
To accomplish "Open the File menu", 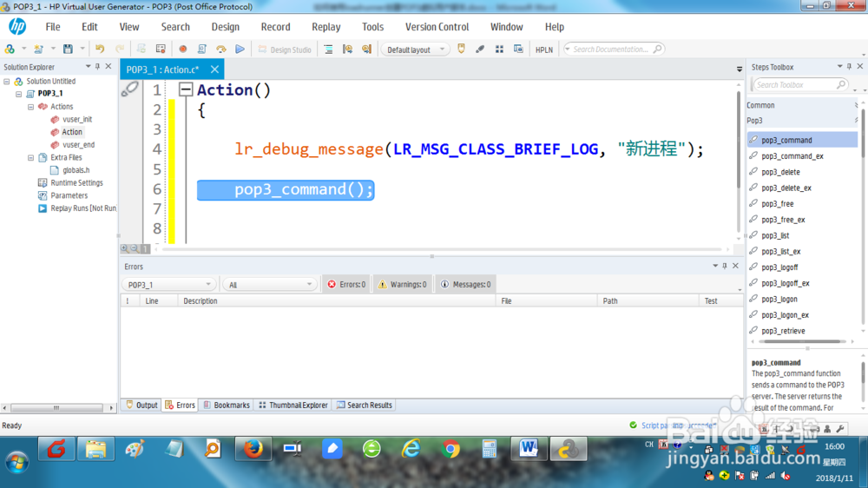I will (x=53, y=27).
